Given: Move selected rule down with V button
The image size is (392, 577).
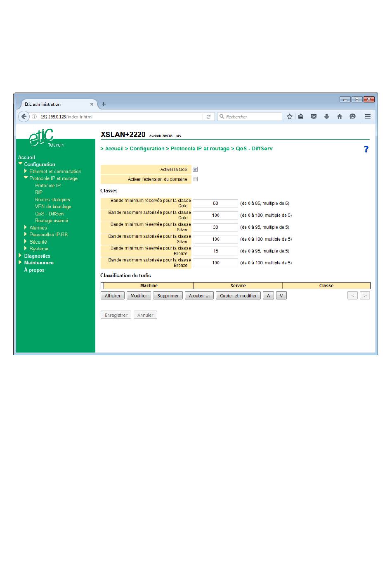Looking at the screenshot, I should tap(281, 296).
